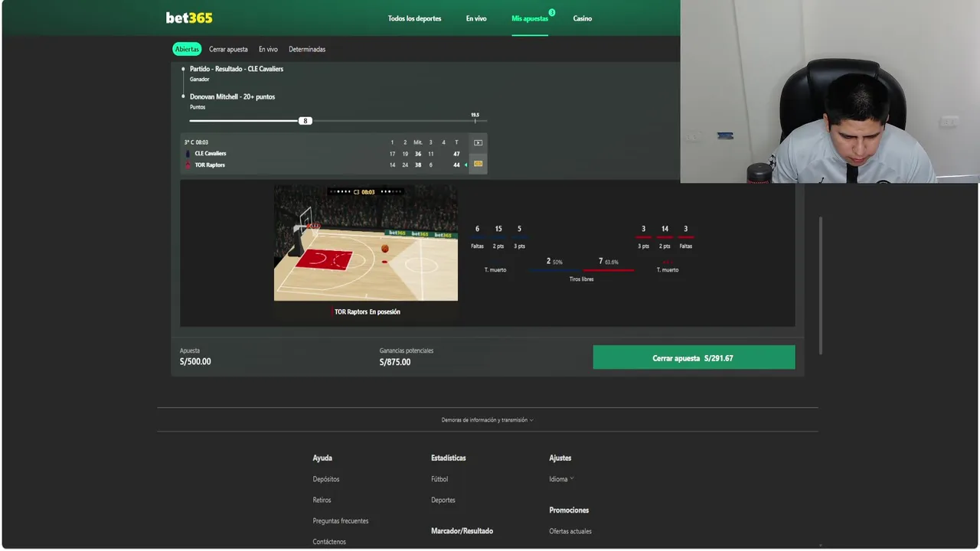980x551 pixels.
Task: Click the green possession arrow next to Raptors score
Action: (x=465, y=165)
